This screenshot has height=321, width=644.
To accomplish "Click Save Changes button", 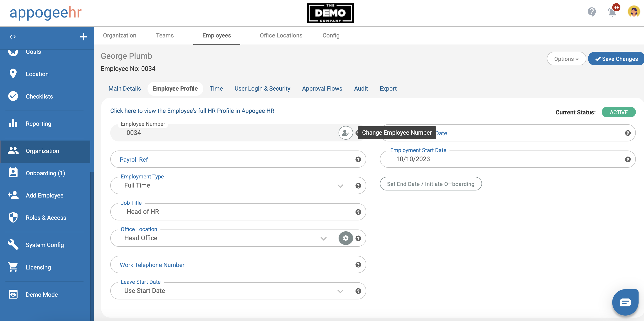I will point(616,59).
